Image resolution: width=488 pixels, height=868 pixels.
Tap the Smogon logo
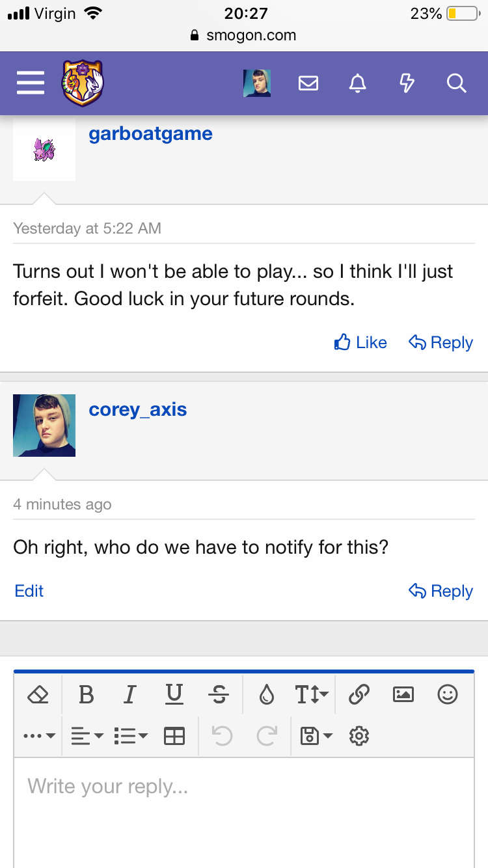tap(83, 83)
